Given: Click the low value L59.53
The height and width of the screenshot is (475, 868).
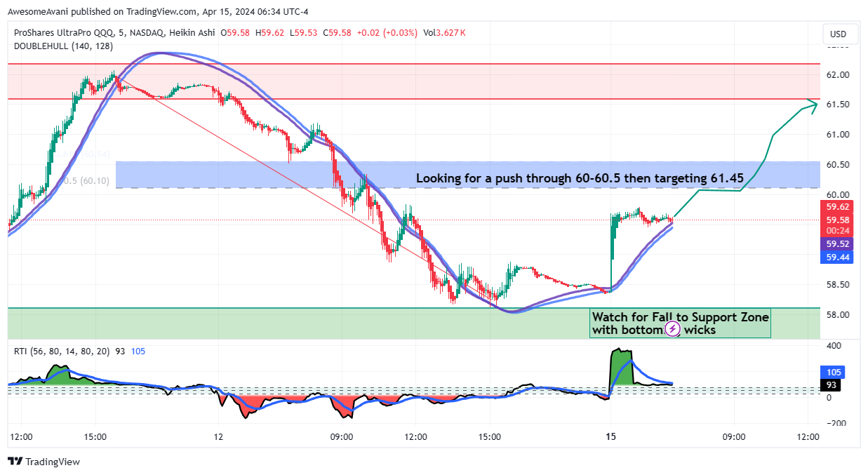Looking at the screenshot, I should (303, 33).
